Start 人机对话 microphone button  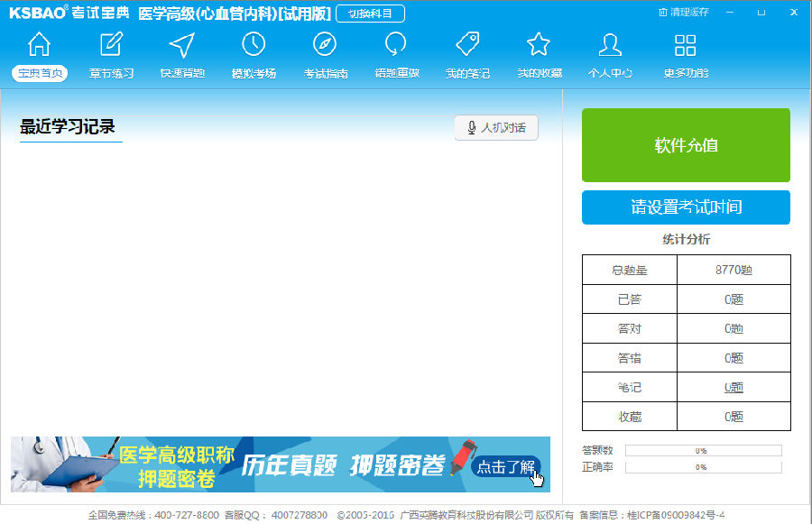[x=496, y=128]
